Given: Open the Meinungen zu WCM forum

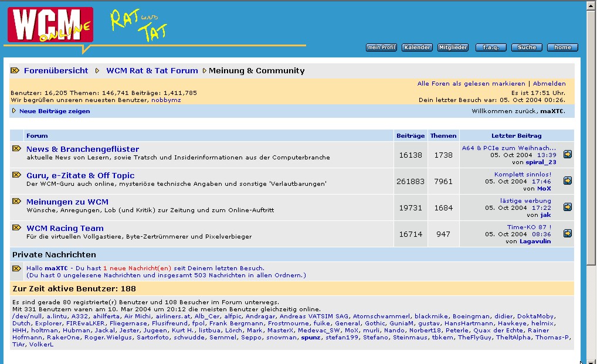Looking at the screenshot, I should [x=67, y=202].
